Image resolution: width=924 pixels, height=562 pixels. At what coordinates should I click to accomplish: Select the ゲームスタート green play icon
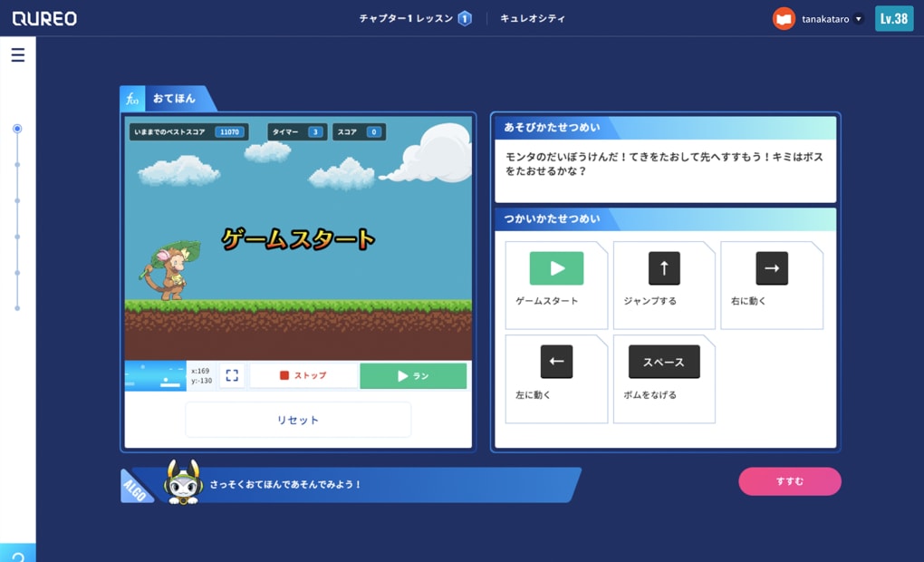tap(555, 267)
